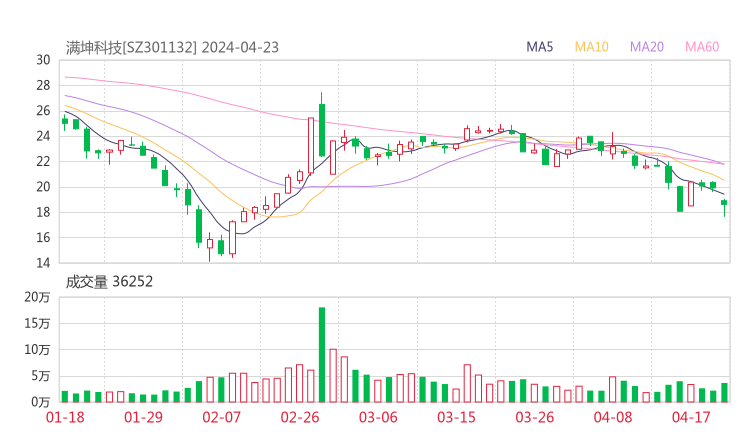
Task: Click the 成交量 36252 volume label
Action: 109,282
